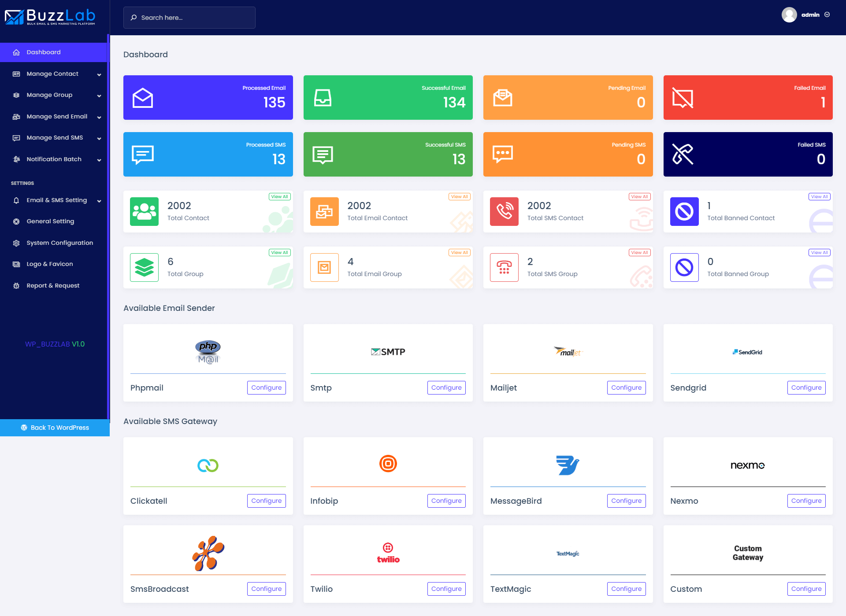The height and width of the screenshot is (616, 846).
Task: Open the System Configuration menu item
Action: click(x=59, y=243)
